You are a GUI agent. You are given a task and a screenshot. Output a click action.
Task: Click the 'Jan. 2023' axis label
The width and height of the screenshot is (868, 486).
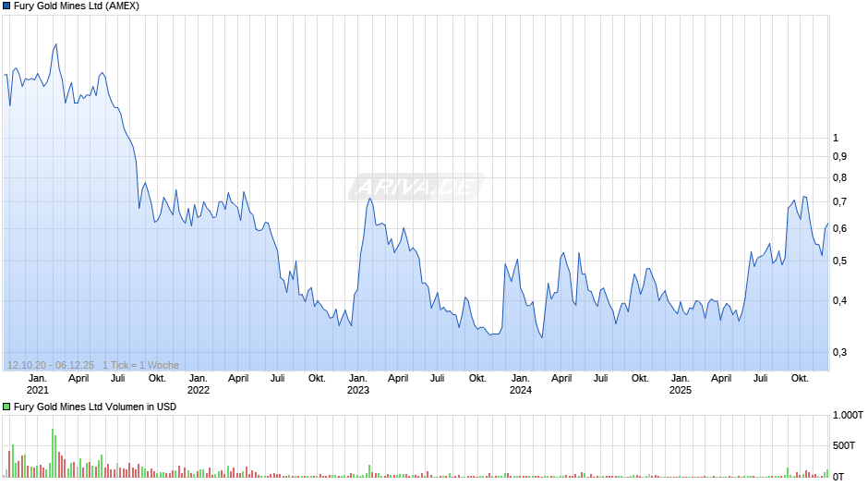tap(358, 384)
